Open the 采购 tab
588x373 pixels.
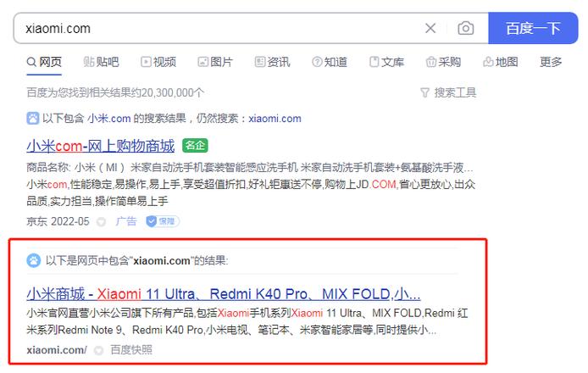(x=443, y=62)
